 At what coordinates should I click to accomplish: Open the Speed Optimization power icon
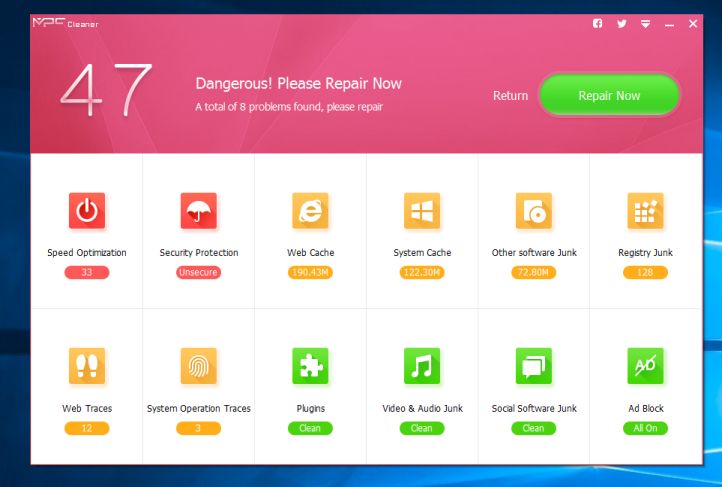point(87,211)
